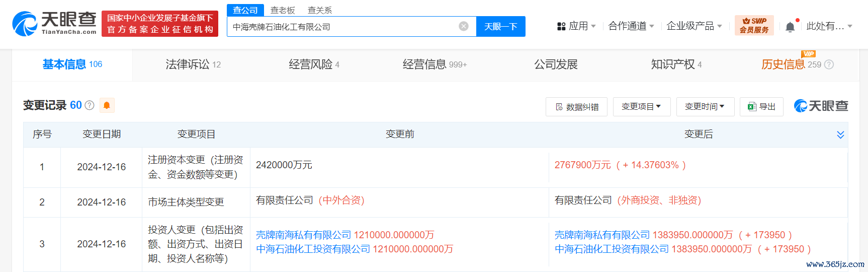This screenshot has height=272, width=868.
Task: Open 中海石油化工投资有限公司 link in 变更前 column
Action: point(313,249)
